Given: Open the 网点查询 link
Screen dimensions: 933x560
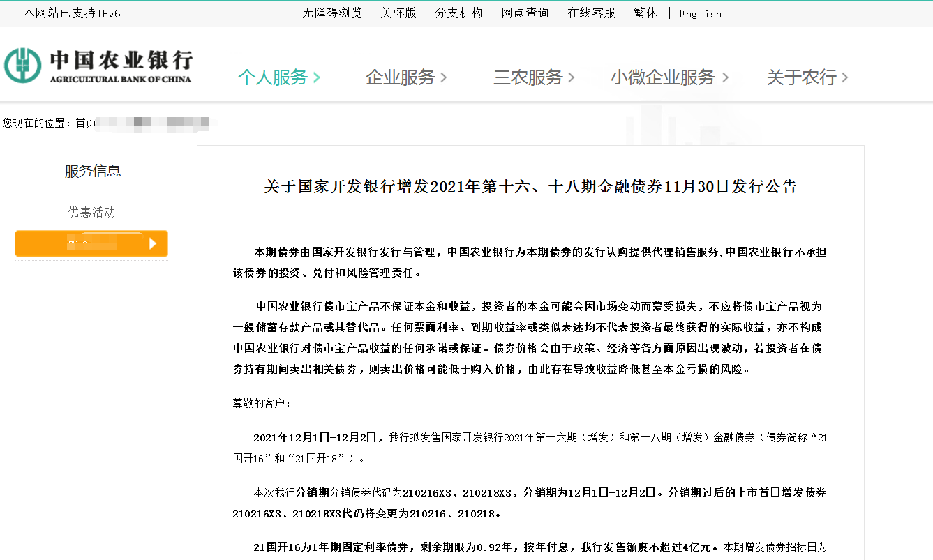Looking at the screenshot, I should [525, 13].
